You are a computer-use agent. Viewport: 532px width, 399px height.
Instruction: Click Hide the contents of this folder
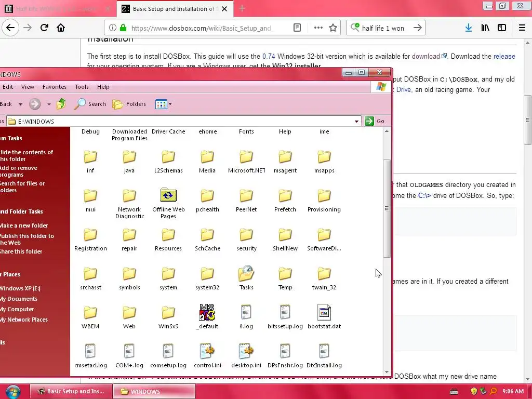point(26,156)
